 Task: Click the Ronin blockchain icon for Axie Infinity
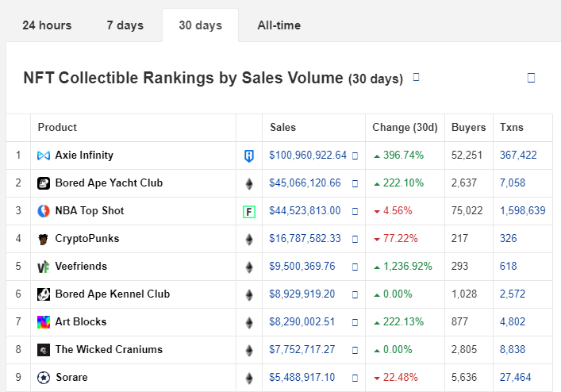[x=249, y=156]
